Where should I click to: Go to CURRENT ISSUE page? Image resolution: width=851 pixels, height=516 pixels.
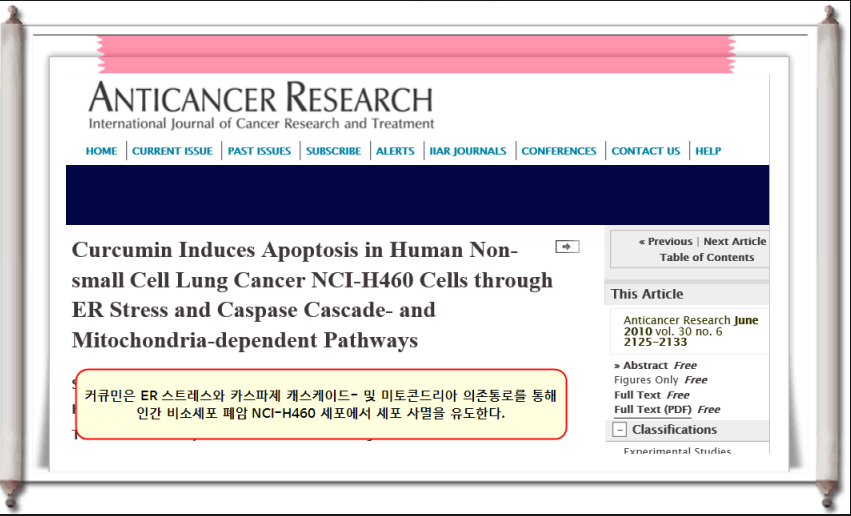click(172, 151)
